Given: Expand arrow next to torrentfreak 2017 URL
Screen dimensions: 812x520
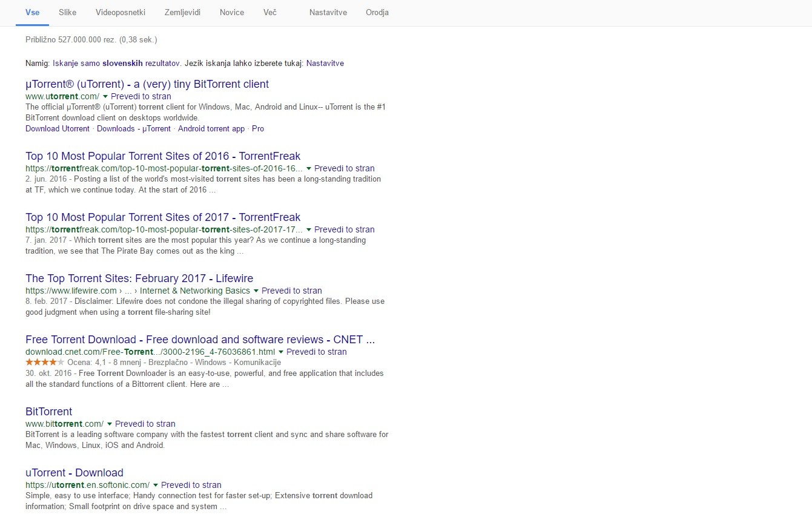Looking at the screenshot, I should (x=309, y=229).
